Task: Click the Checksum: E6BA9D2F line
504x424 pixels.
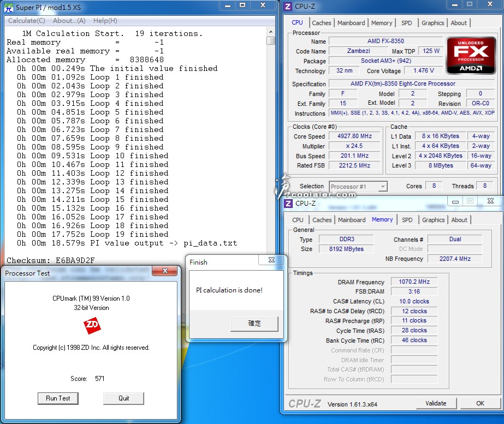Action: coord(50,260)
